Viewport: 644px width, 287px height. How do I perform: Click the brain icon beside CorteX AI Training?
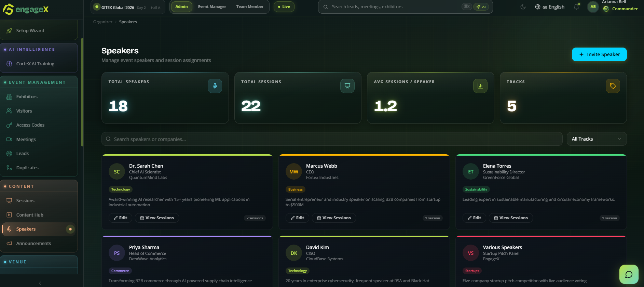9,64
